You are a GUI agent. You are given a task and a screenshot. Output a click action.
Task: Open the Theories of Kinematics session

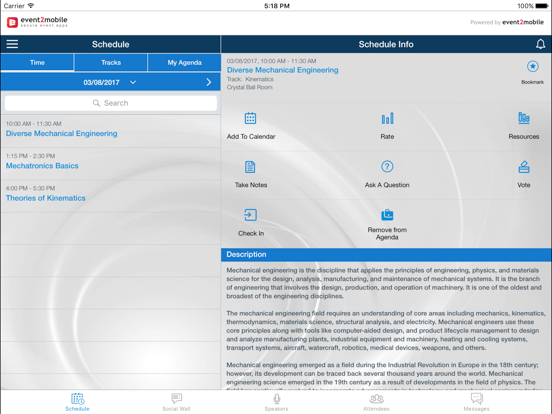pyautogui.click(x=111, y=196)
